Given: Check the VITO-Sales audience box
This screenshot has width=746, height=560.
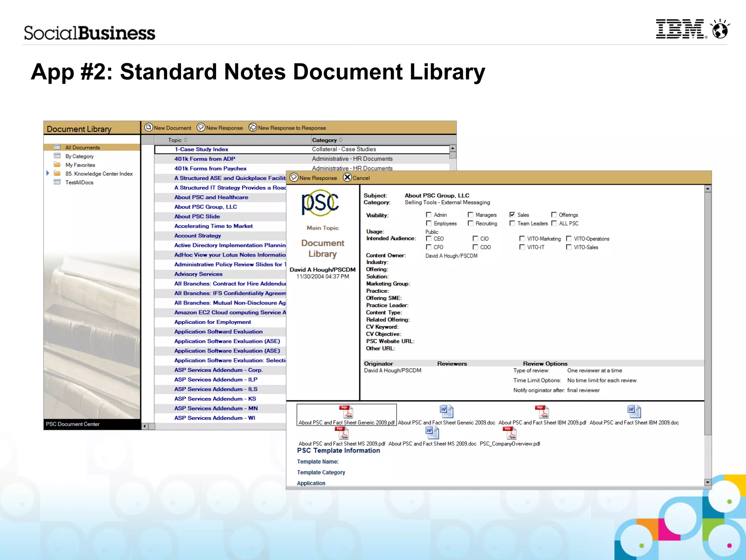Looking at the screenshot, I should click(x=569, y=247).
